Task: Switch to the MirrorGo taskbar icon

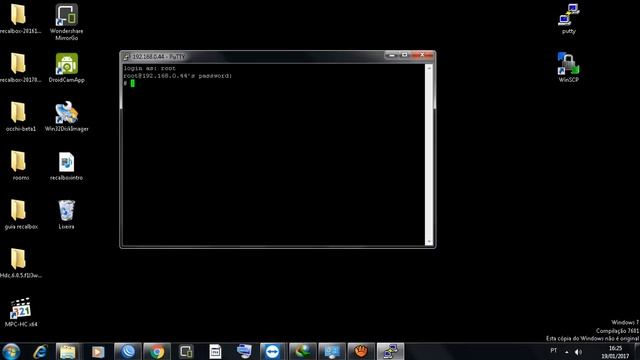Action: (x=186, y=351)
